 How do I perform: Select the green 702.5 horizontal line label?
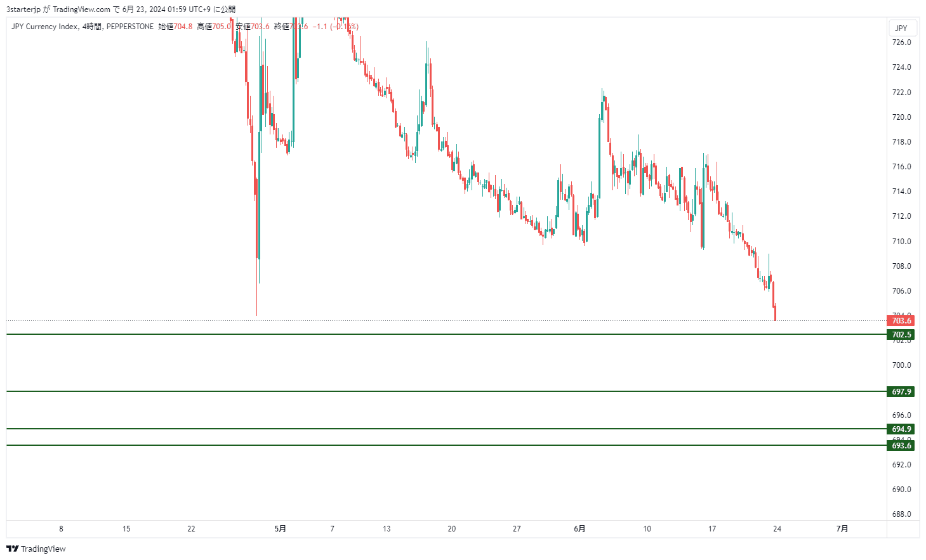901,335
